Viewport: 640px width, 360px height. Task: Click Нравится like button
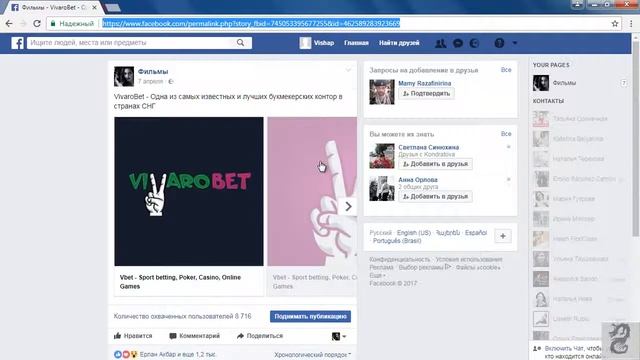(133, 336)
